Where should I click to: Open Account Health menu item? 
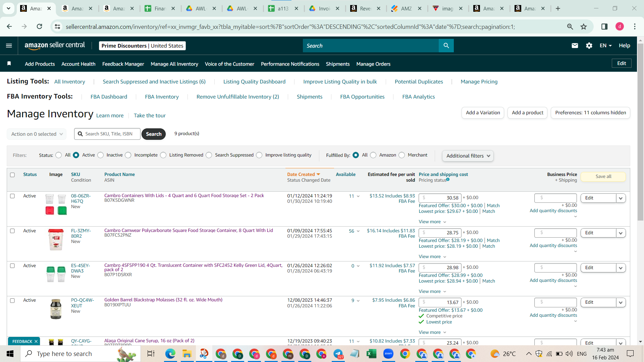[78, 64]
